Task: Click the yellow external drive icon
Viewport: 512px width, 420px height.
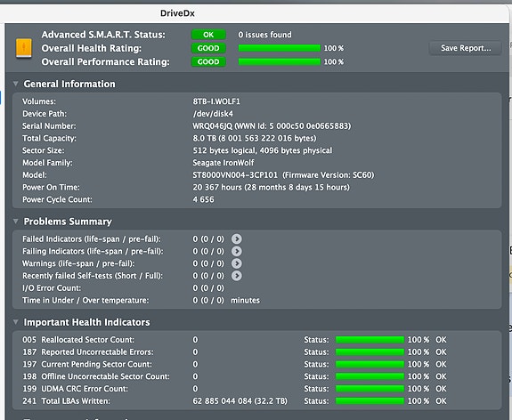Action: [24, 48]
